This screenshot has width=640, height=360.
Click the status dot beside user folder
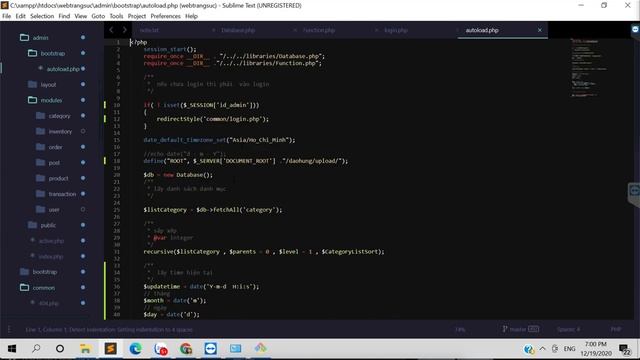83,209
